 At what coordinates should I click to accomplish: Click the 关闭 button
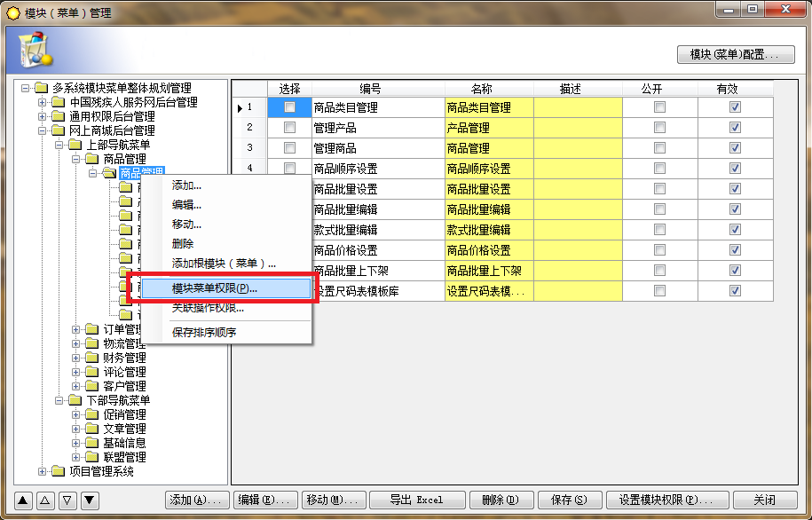click(x=765, y=500)
